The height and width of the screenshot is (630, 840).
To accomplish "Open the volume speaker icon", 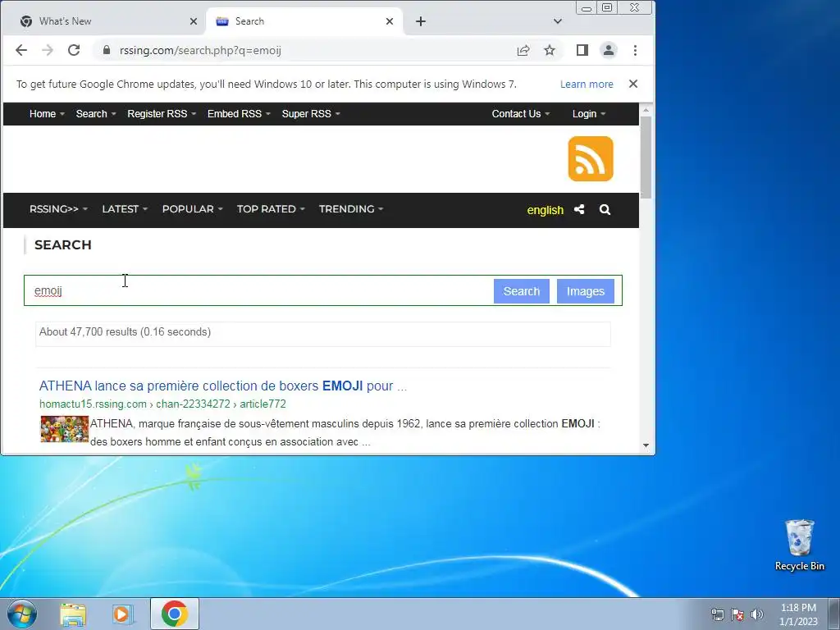I will point(756,614).
